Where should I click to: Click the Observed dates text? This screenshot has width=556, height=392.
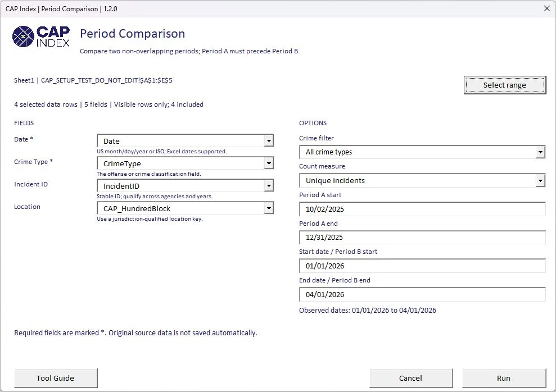click(368, 311)
